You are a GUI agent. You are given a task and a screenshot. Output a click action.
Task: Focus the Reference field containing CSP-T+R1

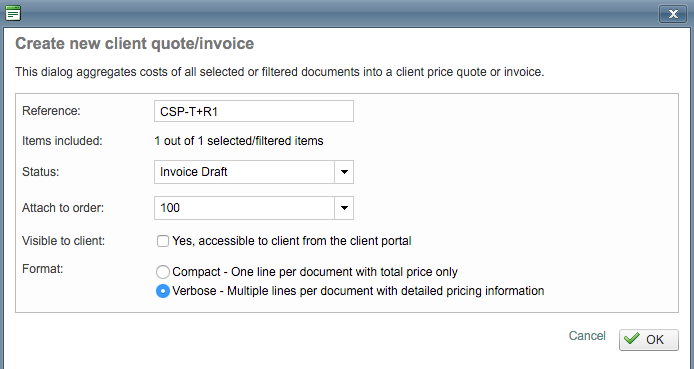click(x=254, y=111)
